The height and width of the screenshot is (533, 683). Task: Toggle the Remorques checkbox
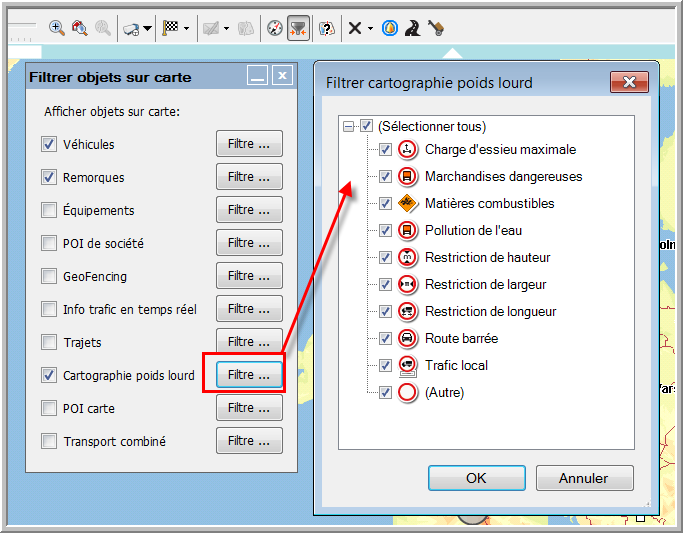[49, 177]
